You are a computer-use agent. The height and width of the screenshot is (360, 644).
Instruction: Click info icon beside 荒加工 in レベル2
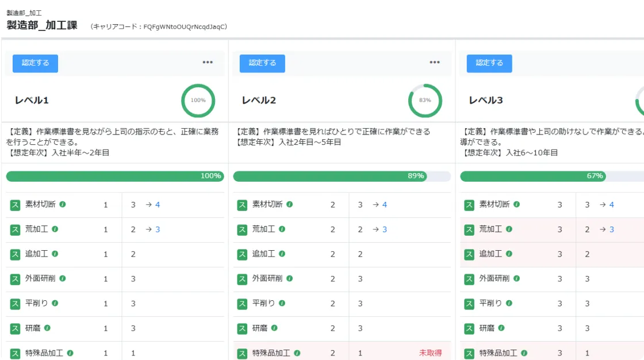pos(282,229)
